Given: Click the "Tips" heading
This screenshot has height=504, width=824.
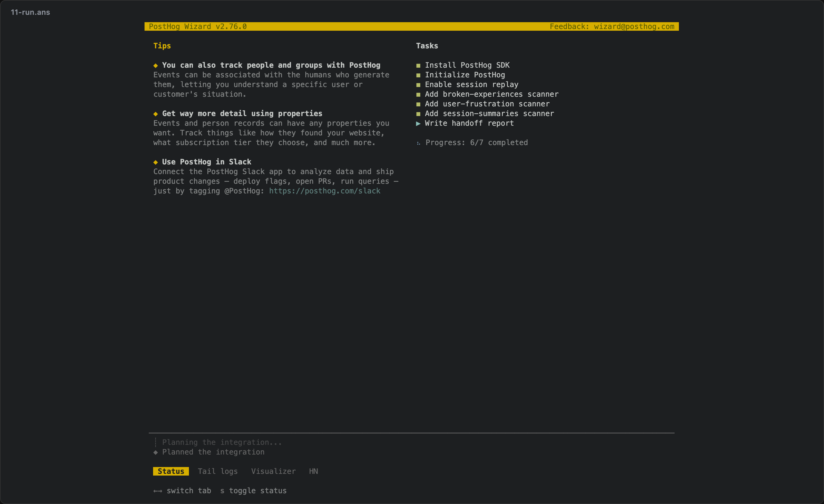Looking at the screenshot, I should [162, 46].
